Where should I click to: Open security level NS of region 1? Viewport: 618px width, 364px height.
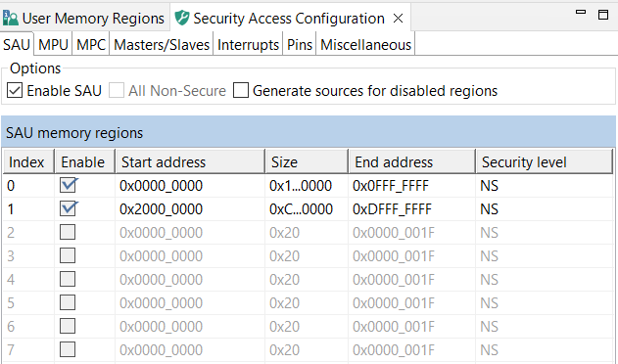(489, 208)
